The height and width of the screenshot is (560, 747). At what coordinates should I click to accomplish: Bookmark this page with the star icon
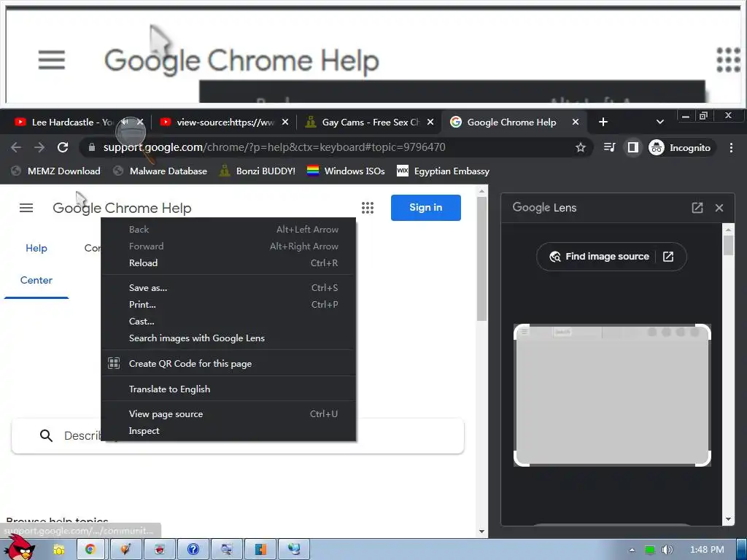click(580, 147)
